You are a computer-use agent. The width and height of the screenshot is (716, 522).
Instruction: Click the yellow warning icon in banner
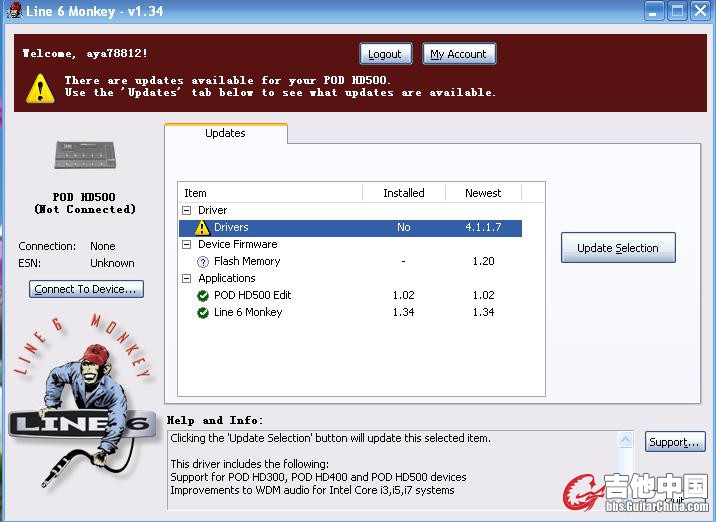pos(41,89)
